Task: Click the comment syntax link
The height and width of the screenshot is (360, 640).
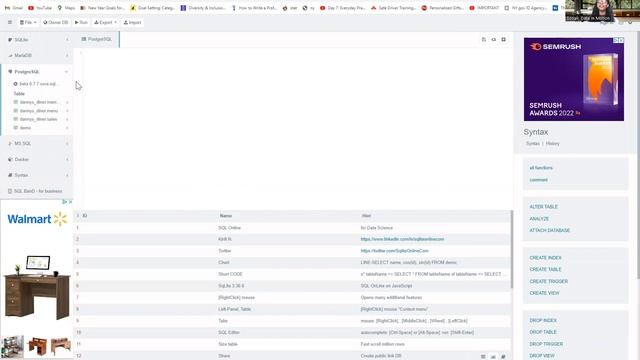Action: pos(538,180)
